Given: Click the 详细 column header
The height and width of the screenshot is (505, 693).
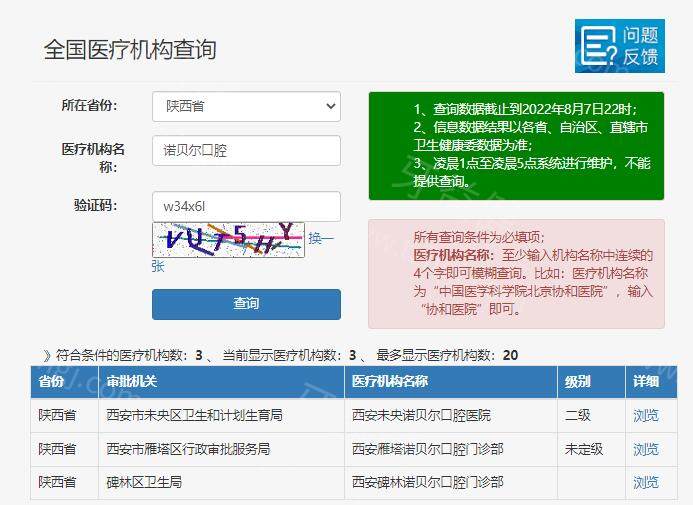Looking at the screenshot, I should pyautogui.click(x=651, y=382).
